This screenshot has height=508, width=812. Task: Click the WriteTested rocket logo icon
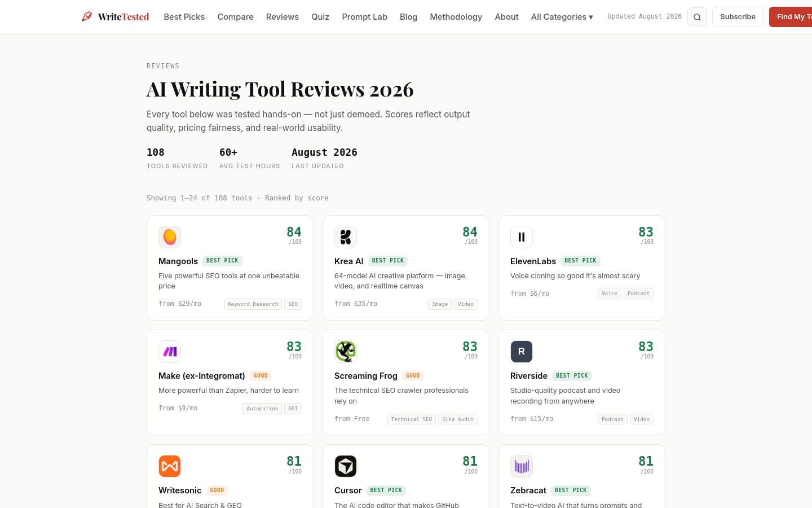[x=87, y=16]
